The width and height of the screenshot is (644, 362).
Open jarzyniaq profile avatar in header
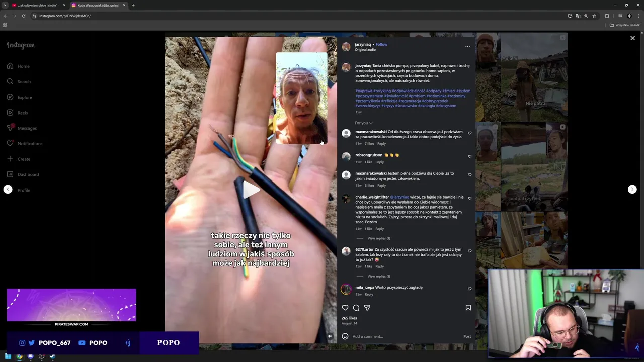pyautogui.click(x=346, y=47)
